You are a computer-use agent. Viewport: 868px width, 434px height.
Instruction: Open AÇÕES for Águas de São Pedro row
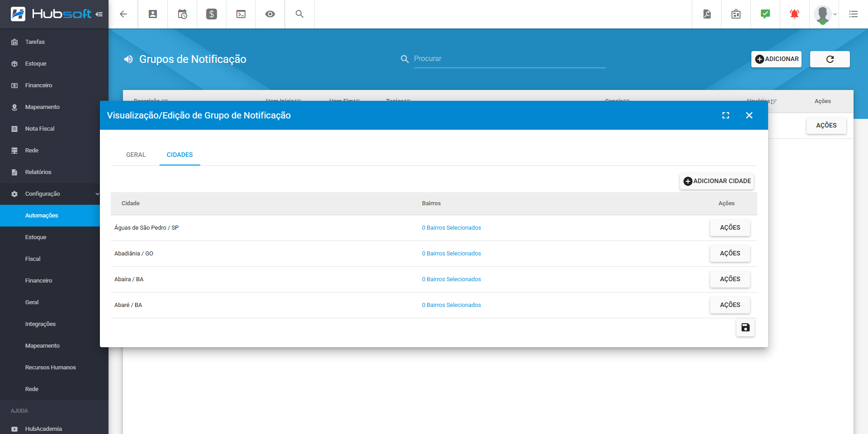tap(730, 228)
